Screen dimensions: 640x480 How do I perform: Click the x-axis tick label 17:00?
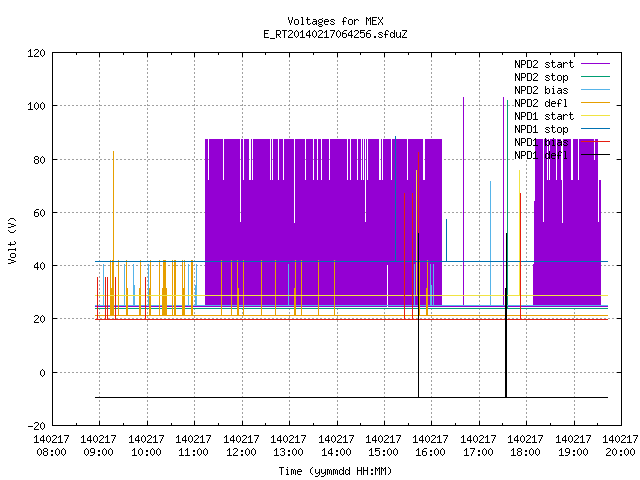[x=478, y=452]
